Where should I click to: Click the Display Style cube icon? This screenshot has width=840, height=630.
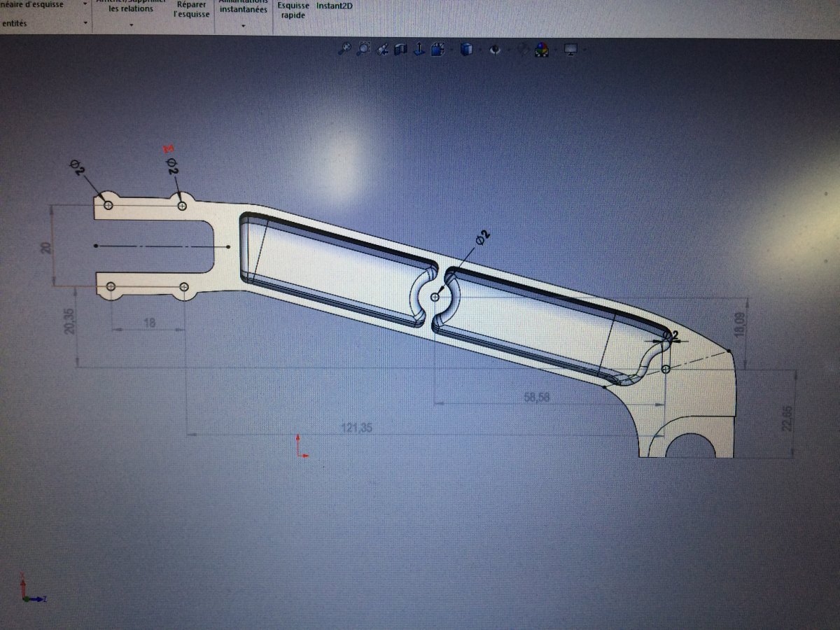pos(468,49)
